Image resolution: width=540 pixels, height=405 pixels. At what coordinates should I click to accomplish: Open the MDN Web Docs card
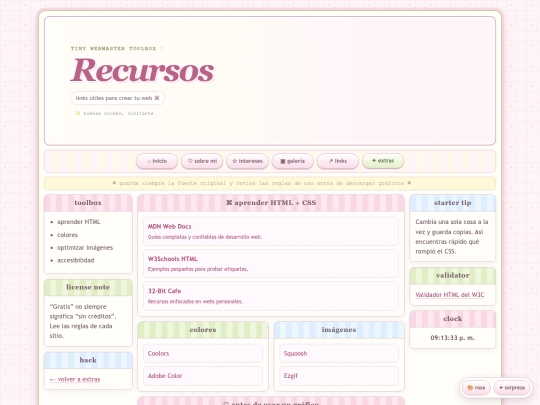coord(271,231)
